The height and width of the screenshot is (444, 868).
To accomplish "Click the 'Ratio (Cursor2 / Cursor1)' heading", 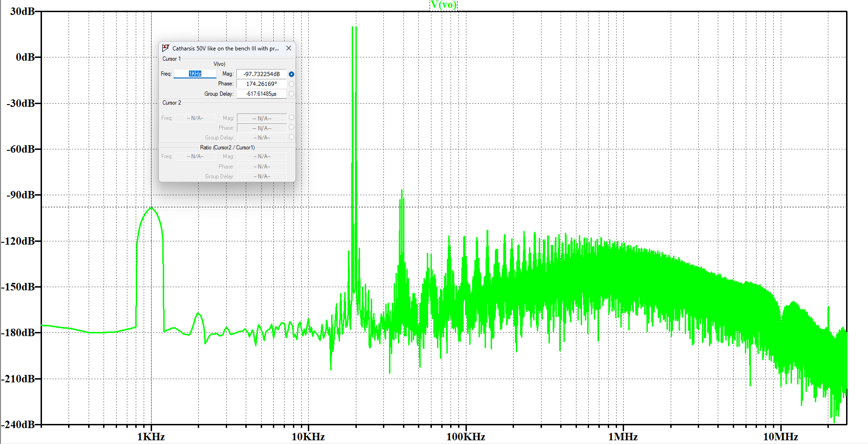I will [x=227, y=148].
